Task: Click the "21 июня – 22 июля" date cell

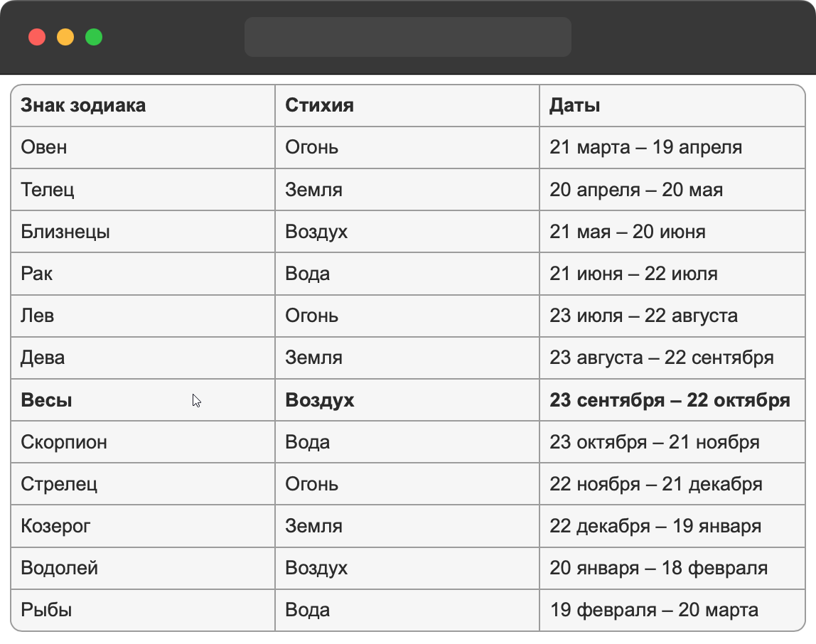Action: click(x=633, y=274)
